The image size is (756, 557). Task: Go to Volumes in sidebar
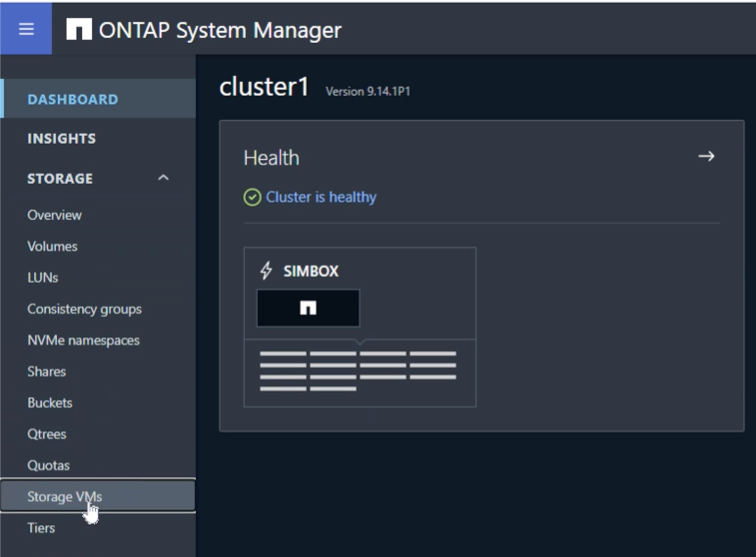click(52, 246)
